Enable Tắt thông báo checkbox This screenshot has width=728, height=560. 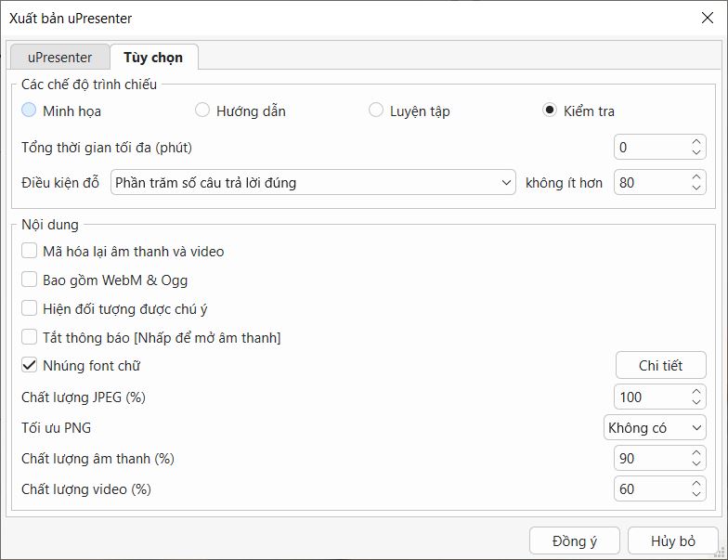(30, 337)
